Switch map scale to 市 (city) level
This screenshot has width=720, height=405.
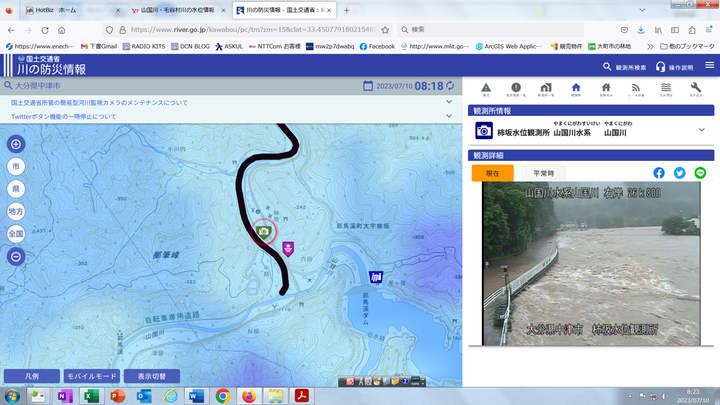tap(16, 166)
